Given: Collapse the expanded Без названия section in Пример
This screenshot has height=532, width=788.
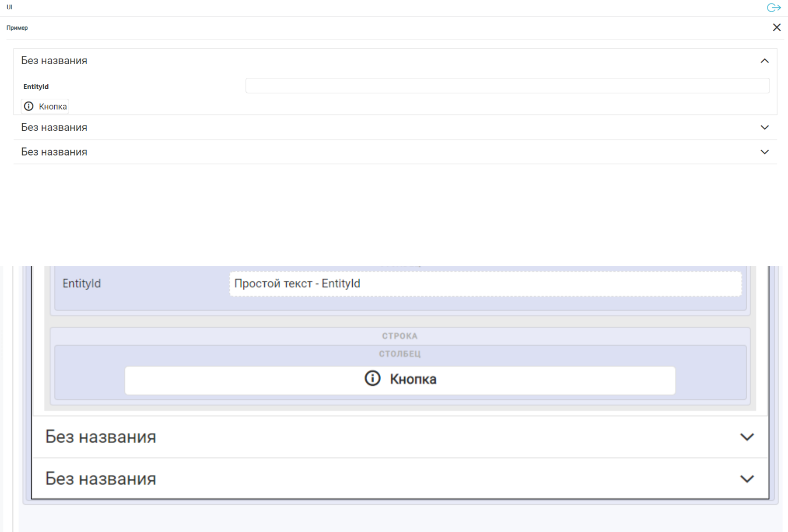Looking at the screenshot, I should point(764,61).
